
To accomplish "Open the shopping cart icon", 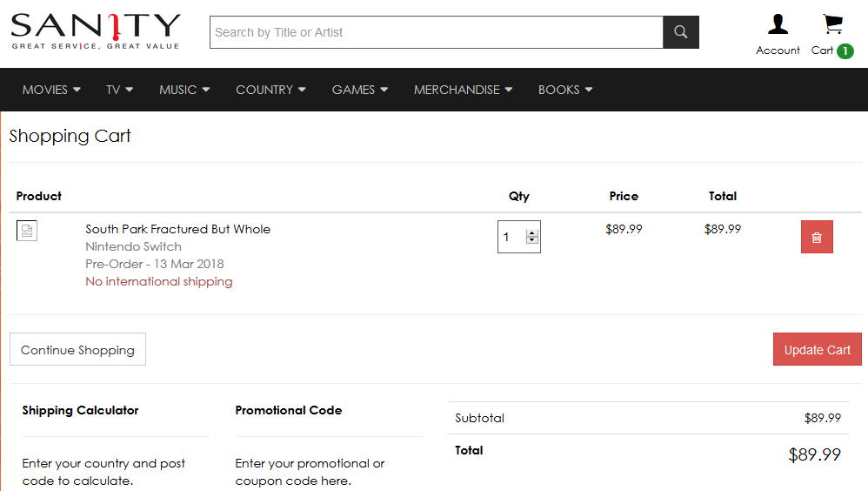I will coord(832,24).
